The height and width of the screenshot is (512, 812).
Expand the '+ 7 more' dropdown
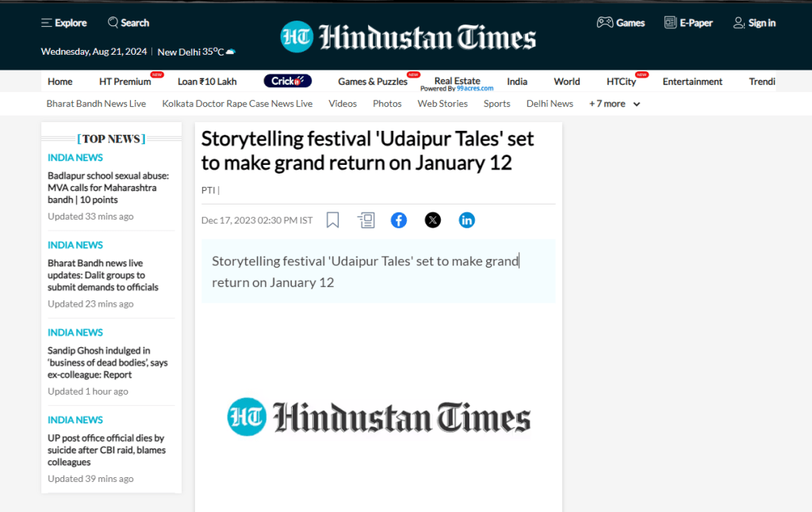(x=615, y=104)
